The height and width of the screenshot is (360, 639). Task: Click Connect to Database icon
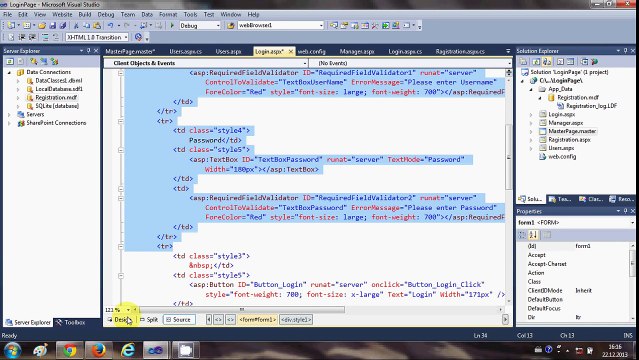point(34,61)
